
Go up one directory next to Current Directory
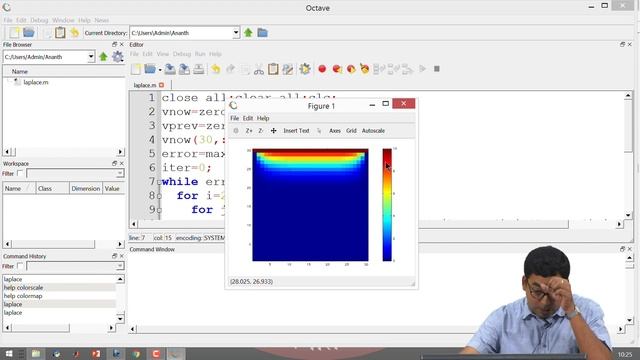click(x=248, y=33)
